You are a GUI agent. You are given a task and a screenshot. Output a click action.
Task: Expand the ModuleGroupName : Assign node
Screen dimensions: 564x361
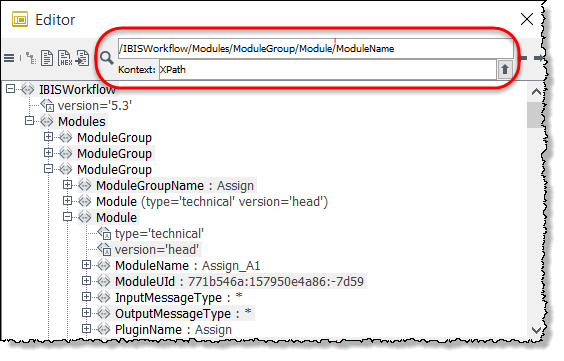click(67, 185)
